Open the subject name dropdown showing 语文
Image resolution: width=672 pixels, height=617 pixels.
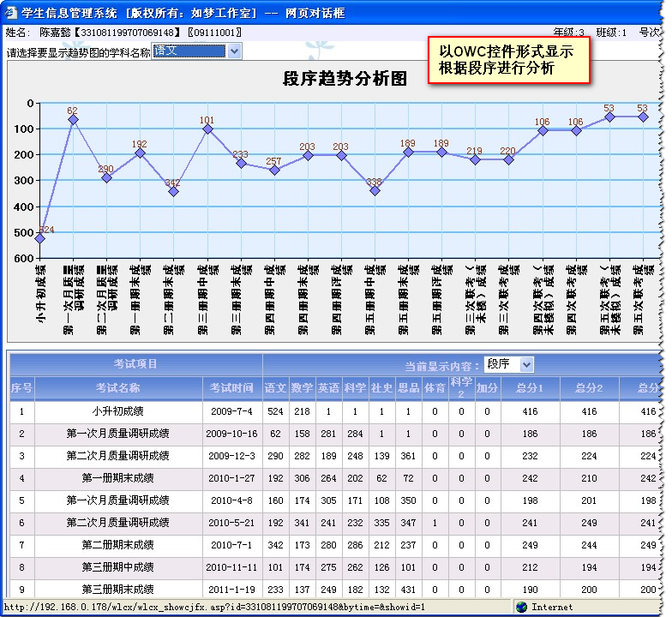197,51
